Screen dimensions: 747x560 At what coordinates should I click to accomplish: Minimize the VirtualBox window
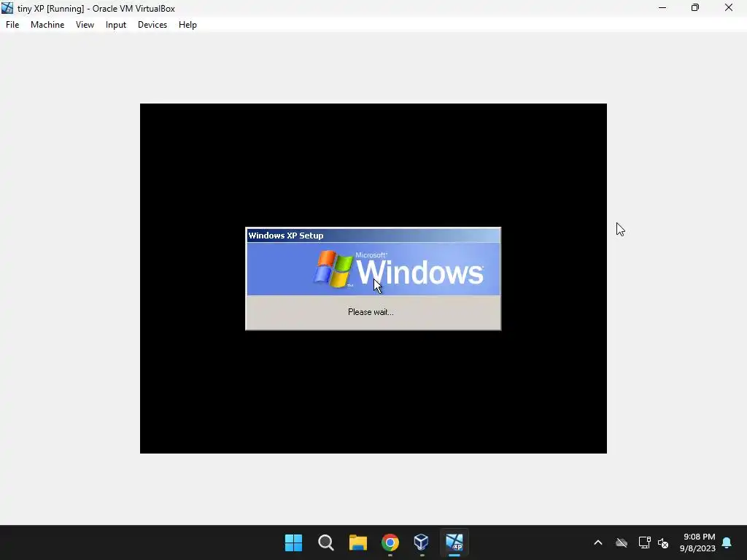pos(662,7)
